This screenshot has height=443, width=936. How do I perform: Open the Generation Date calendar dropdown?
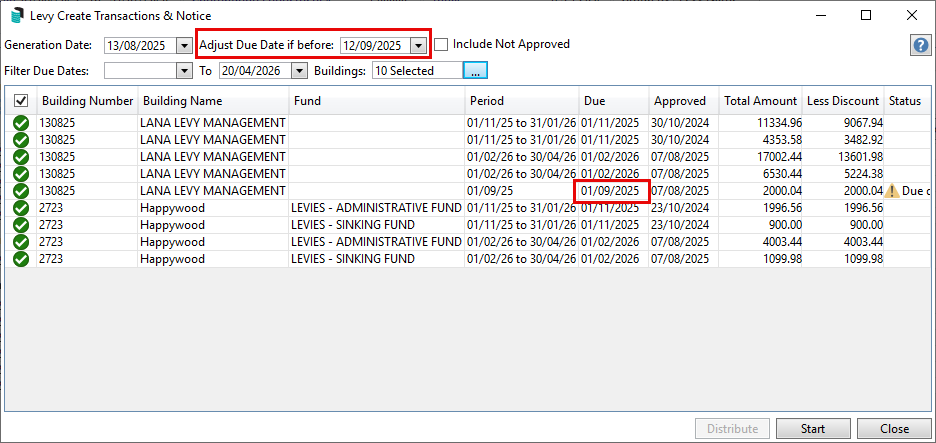(x=183, y=45)
